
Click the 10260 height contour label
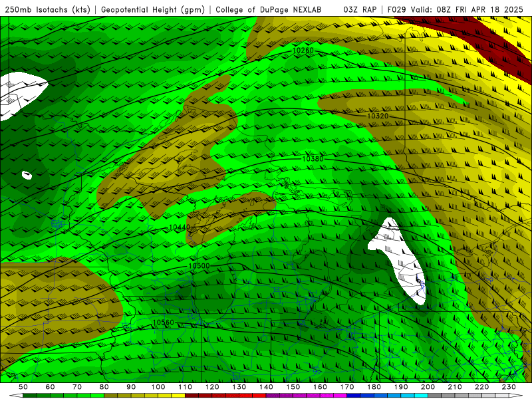[303, 51]
